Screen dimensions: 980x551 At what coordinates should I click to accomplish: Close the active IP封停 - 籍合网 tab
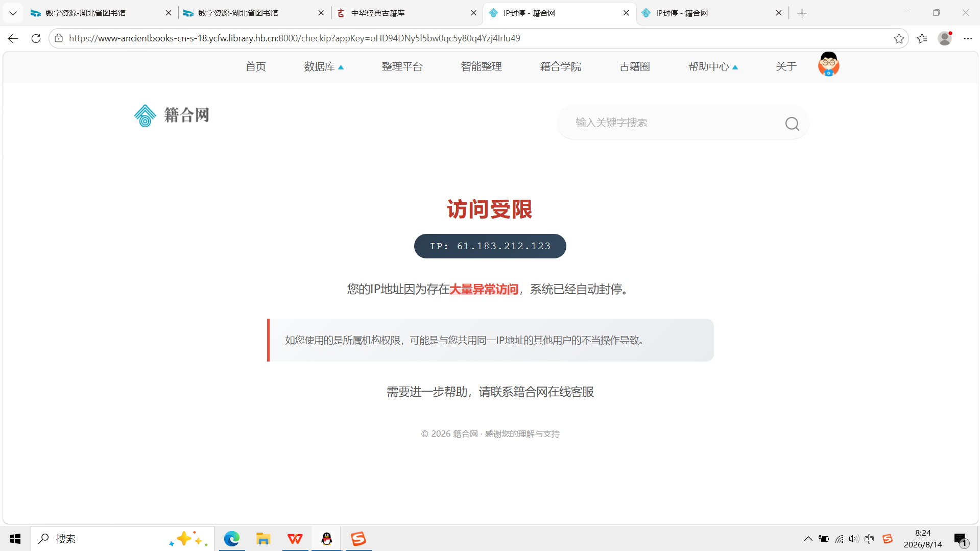626,13
